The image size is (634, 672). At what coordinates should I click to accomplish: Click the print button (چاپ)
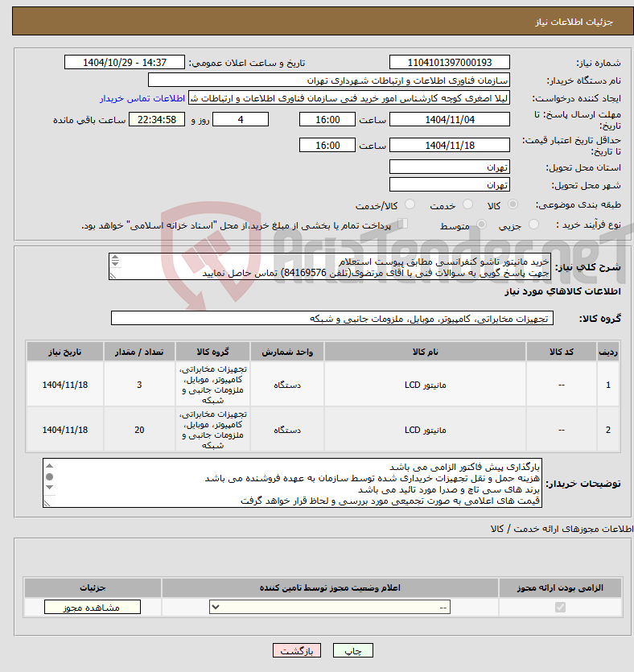tap(353, 650)
